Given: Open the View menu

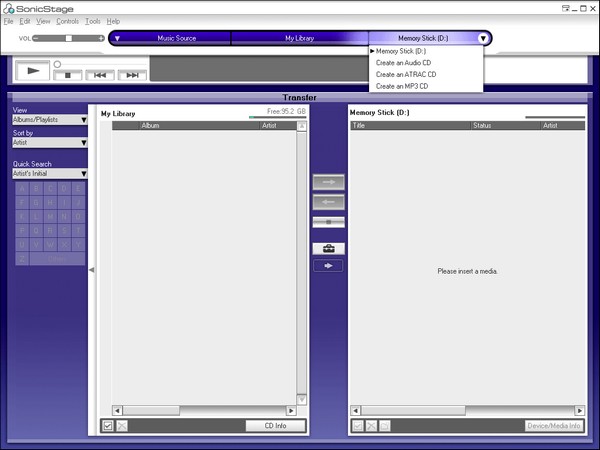Looking at the screenshot, I should (43, 21).
